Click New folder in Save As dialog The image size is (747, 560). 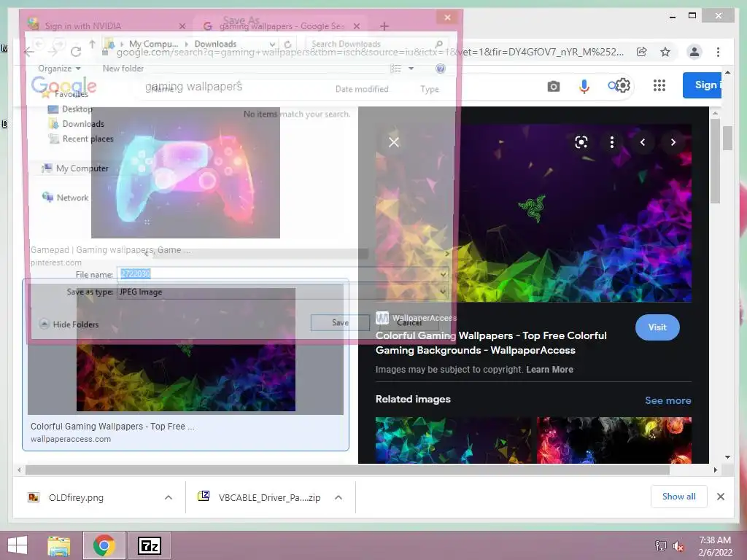123,69
